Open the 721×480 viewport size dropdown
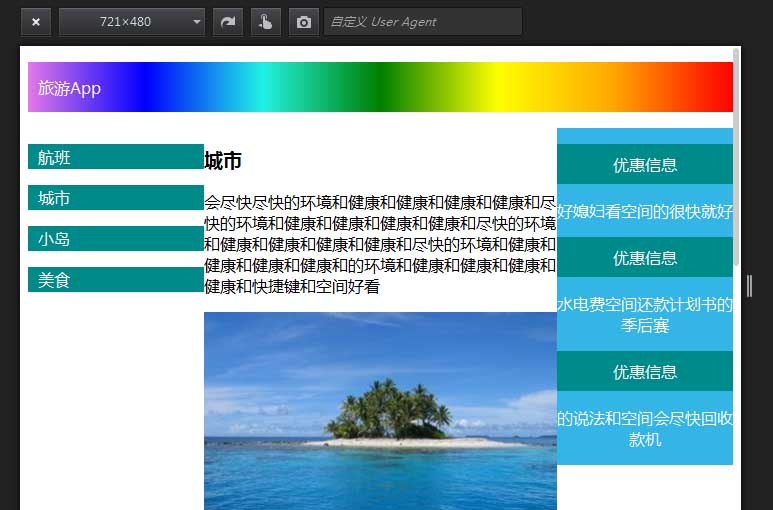This screenshot has width=773, height=510. click(132, 22)
